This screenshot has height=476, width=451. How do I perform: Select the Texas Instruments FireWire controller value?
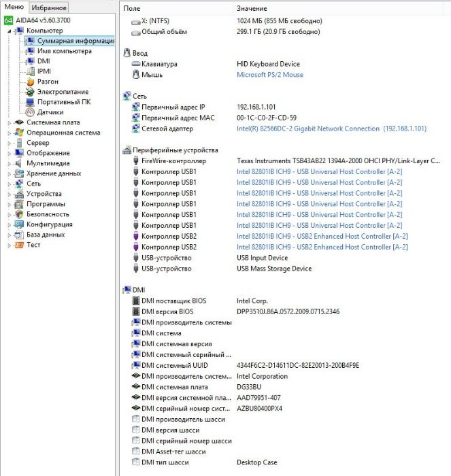pos(338,161)
